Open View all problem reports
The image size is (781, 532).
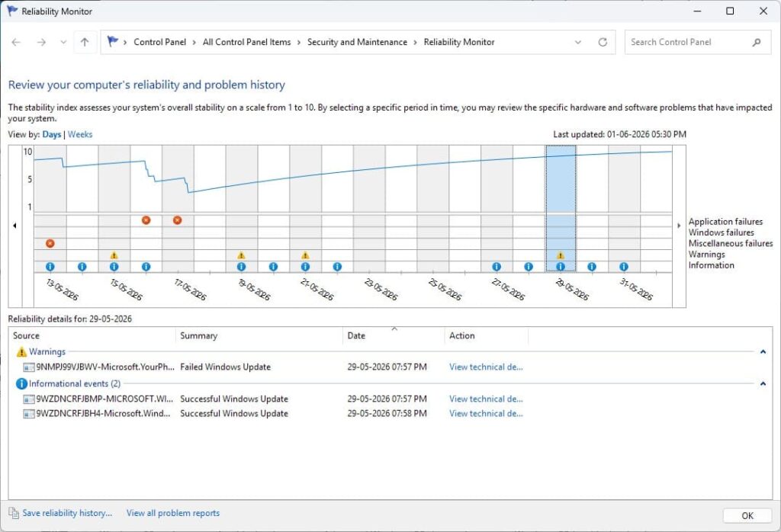pos(173,513)
